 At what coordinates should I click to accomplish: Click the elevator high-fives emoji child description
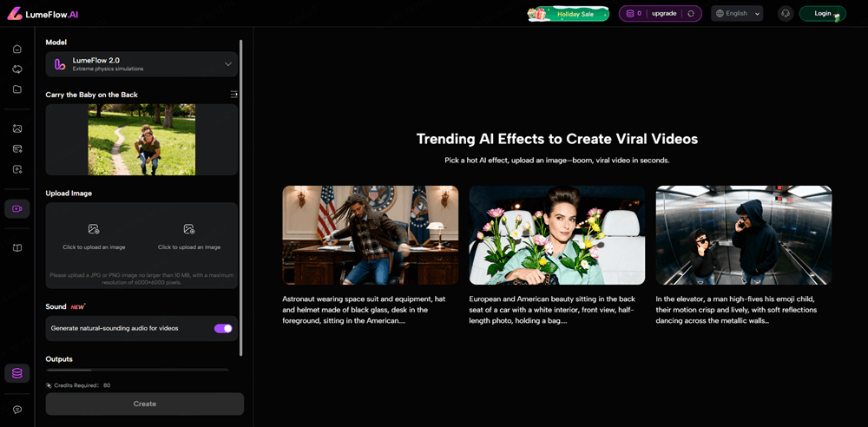736,309
